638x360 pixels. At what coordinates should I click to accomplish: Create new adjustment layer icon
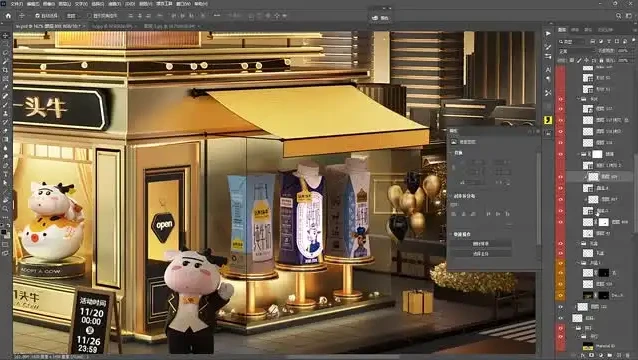click(x=601, y=356)
